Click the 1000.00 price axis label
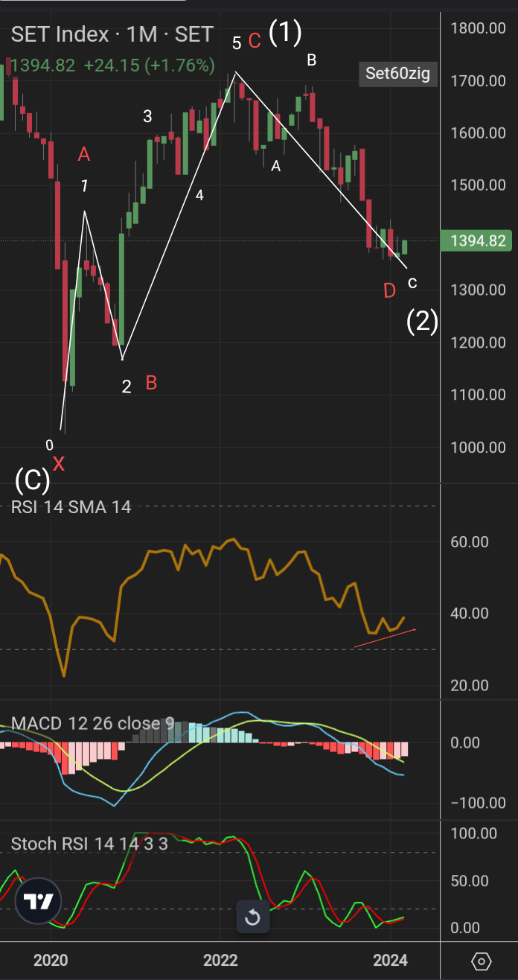The image size is (518, 980). click(478, 447)
